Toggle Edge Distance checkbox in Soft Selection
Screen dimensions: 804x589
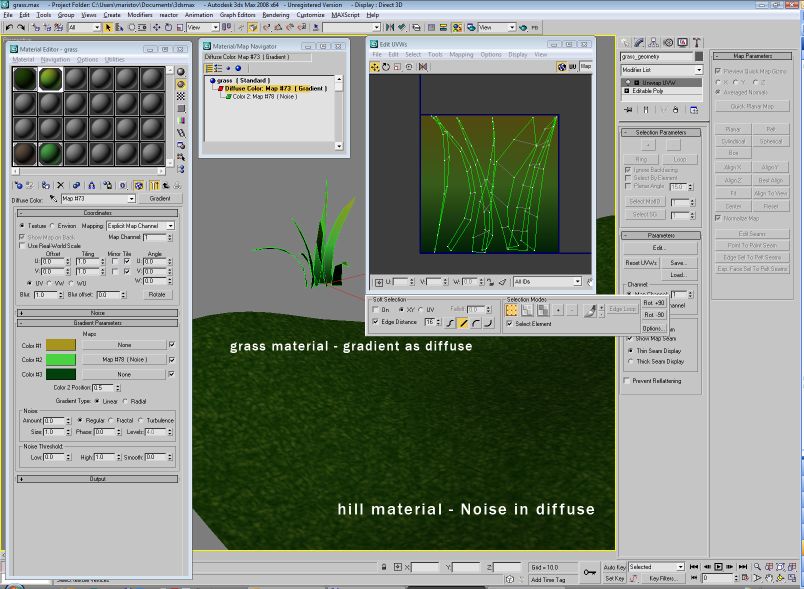point(375,322)
